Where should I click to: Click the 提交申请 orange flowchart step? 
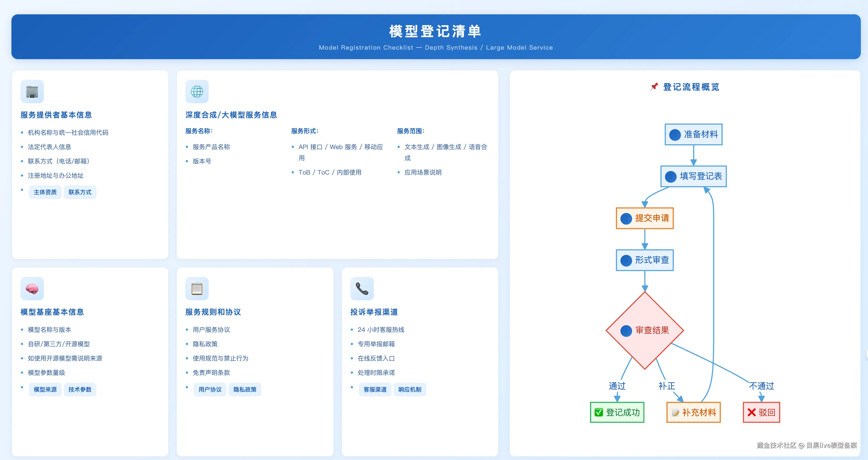point(644,218)
